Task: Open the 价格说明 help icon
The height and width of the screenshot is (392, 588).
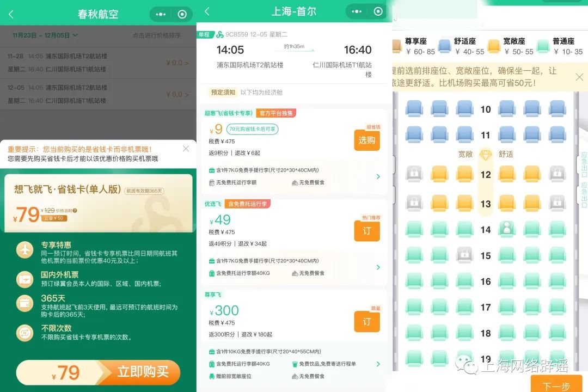Action: (75, 211)
